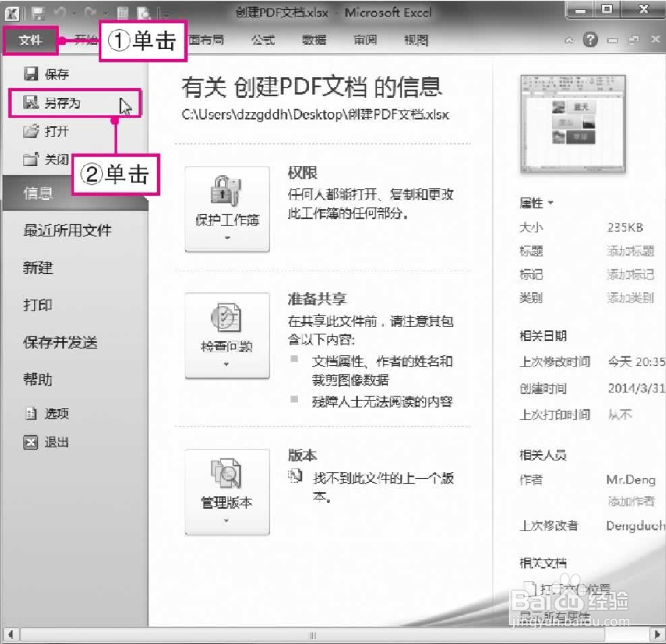Click the workbook window minimize icon in ribbon
The image size is (666, 644).
coord(613,41)
